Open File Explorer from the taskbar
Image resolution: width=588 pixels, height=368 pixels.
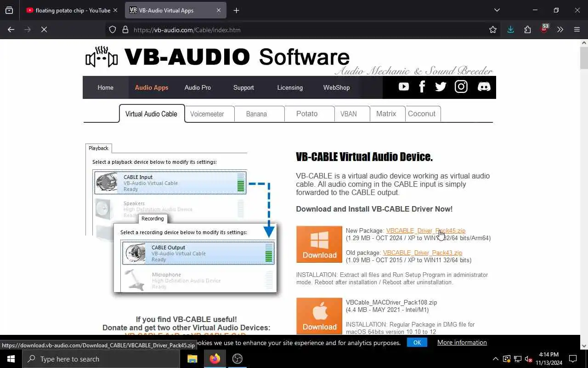(192, 359)
